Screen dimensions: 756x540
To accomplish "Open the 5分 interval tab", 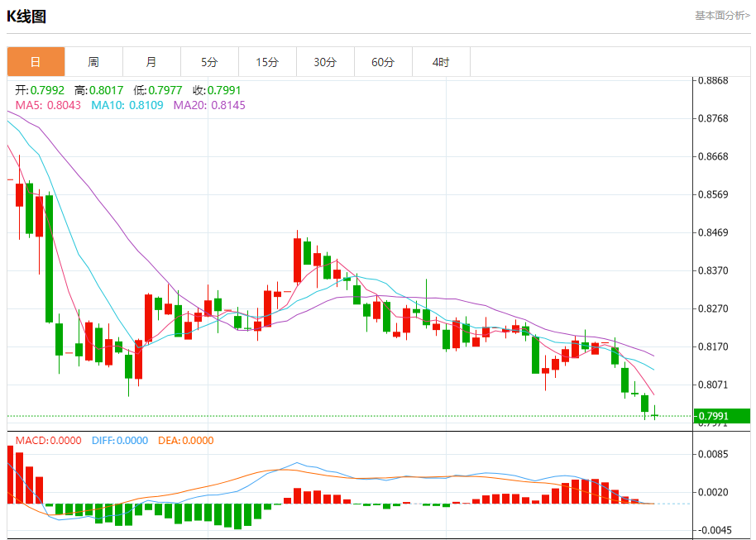I will tap(209, 62).
